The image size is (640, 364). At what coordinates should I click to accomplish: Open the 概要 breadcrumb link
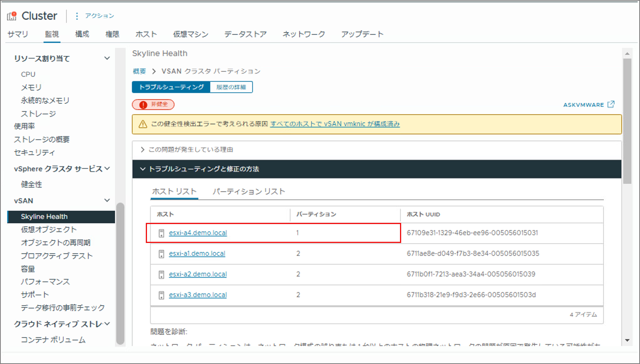pyautogui.click(x=139, y=71)
